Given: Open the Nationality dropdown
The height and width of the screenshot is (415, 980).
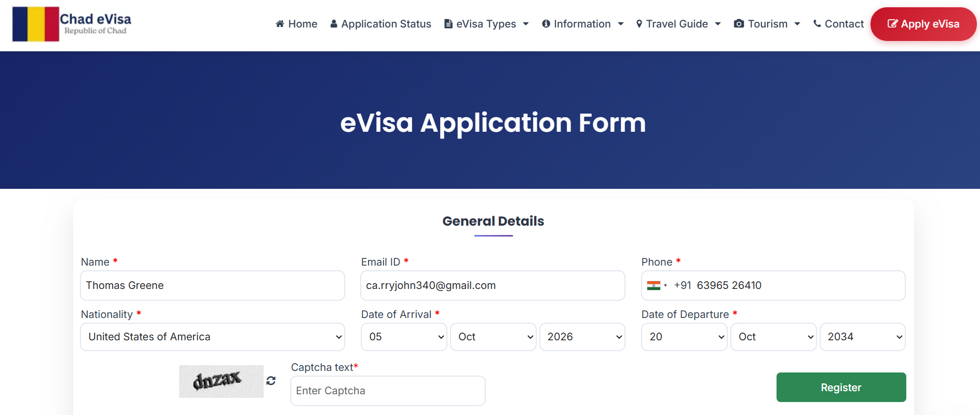Looking at the screenshot, I should [212, 337].
